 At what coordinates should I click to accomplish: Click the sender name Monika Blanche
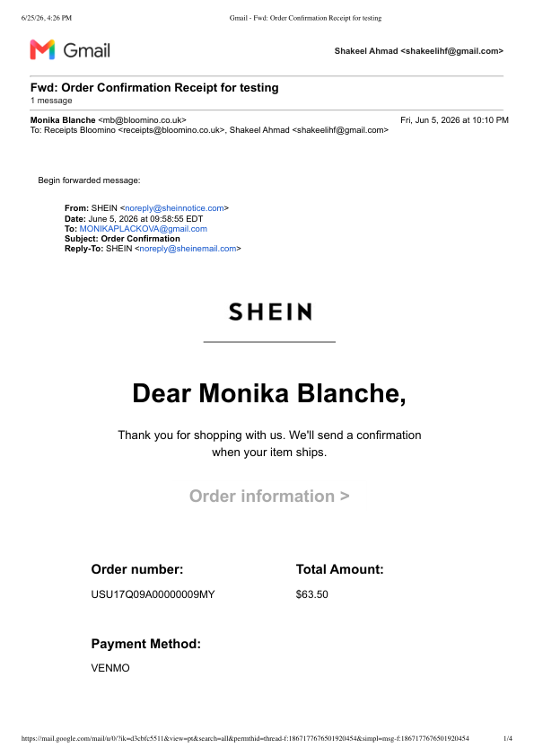pyautogui.click(x=63, y=120)
